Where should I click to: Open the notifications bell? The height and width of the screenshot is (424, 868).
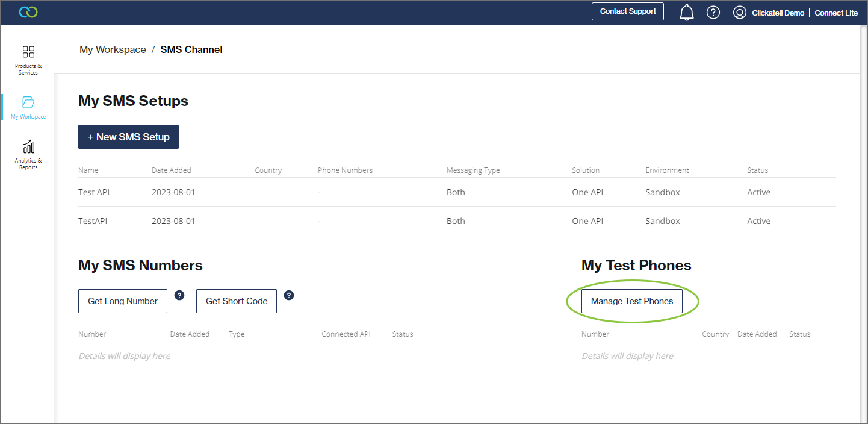point(686,13)
